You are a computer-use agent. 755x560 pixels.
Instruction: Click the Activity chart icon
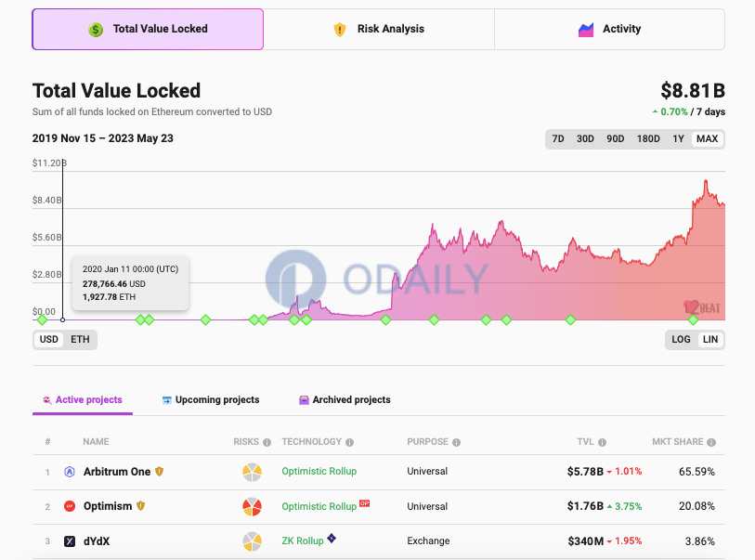(586, 30)
